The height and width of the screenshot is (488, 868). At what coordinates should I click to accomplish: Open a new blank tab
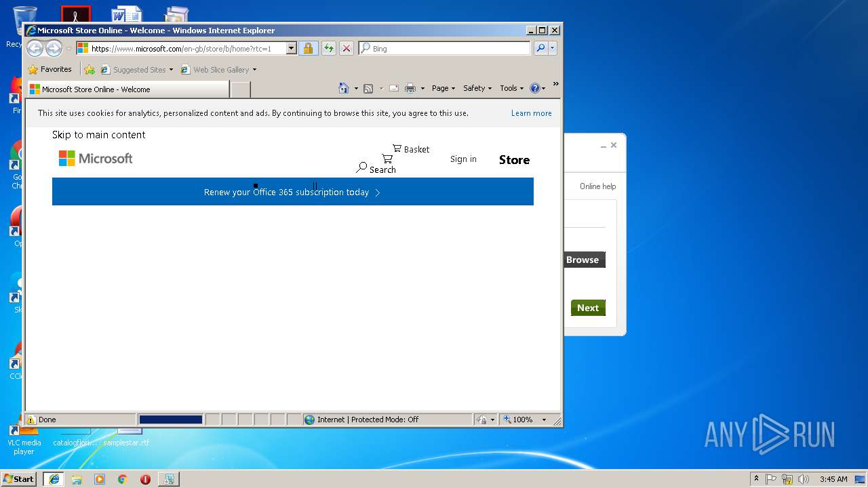click(241, 89)
